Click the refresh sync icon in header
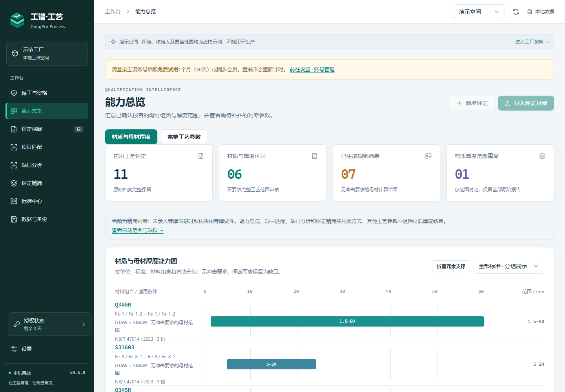Viewport: 565px width, 392px height. (516, 12)
